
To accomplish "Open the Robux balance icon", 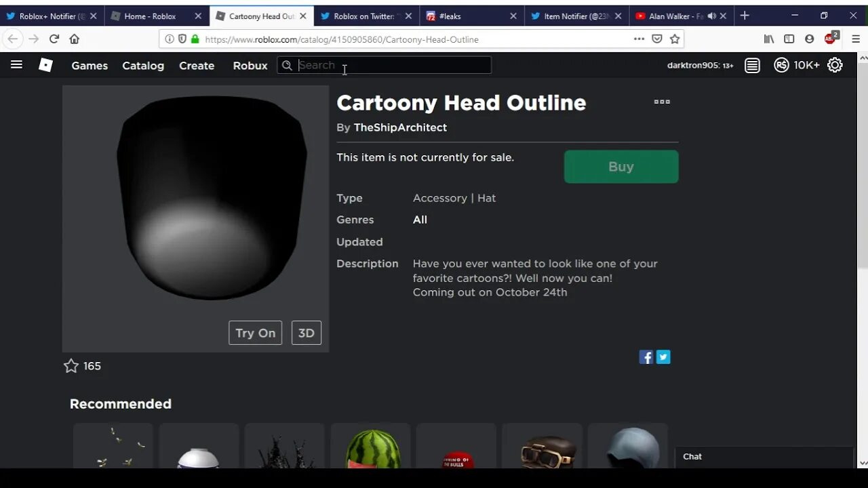I will tap(781, 65).
